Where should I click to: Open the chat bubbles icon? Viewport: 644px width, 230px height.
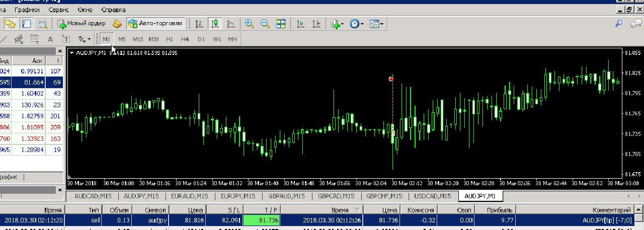point(636,23)
